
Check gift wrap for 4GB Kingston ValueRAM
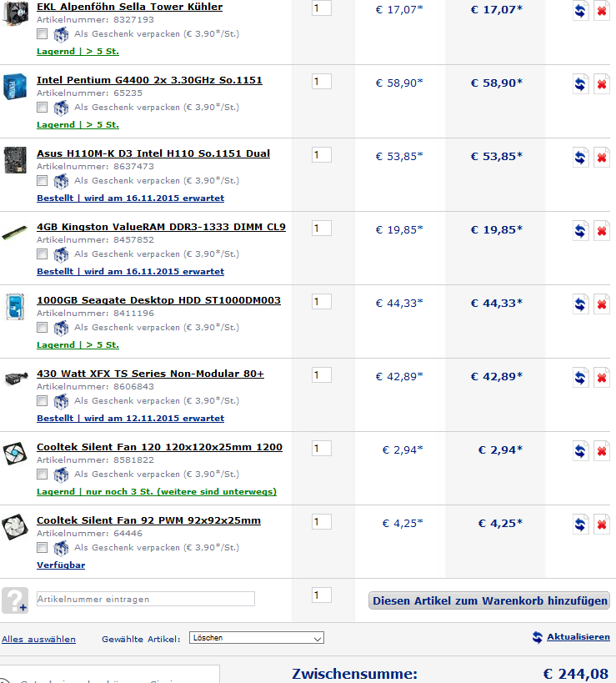[x=42, y=254]
